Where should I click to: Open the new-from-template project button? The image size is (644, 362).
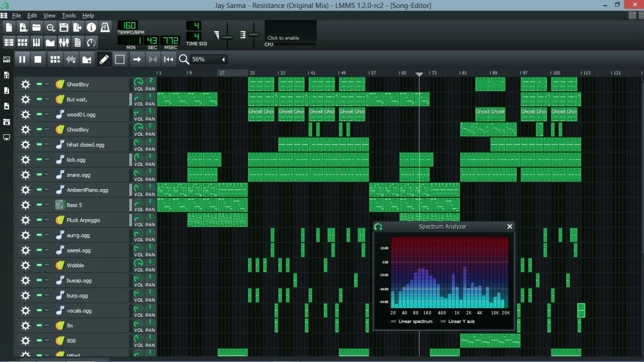[x=23, y=27]
